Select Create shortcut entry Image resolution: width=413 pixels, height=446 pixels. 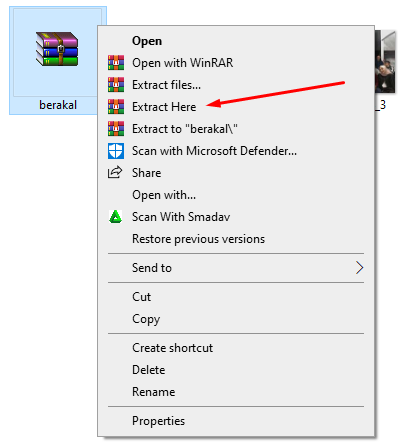[236, 348]
